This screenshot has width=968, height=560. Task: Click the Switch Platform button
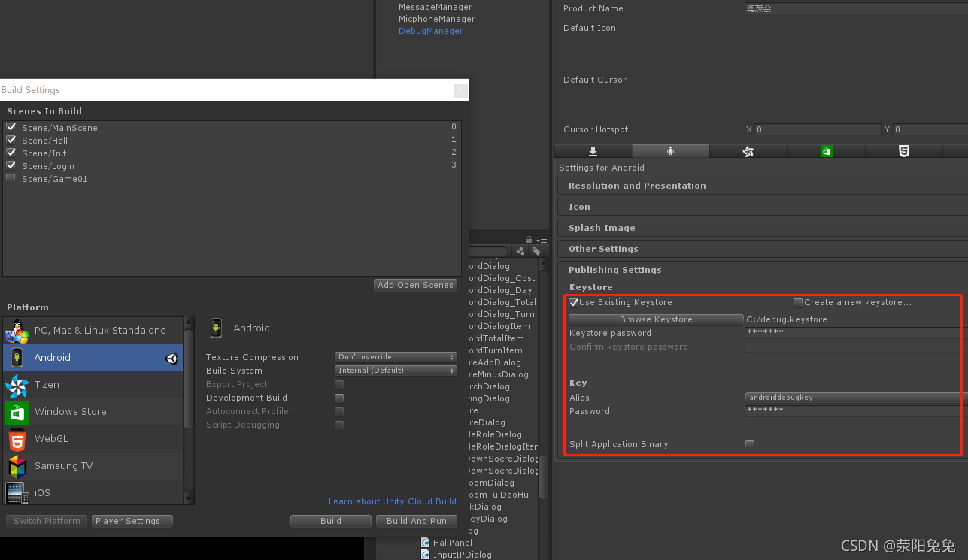[47, 521]
